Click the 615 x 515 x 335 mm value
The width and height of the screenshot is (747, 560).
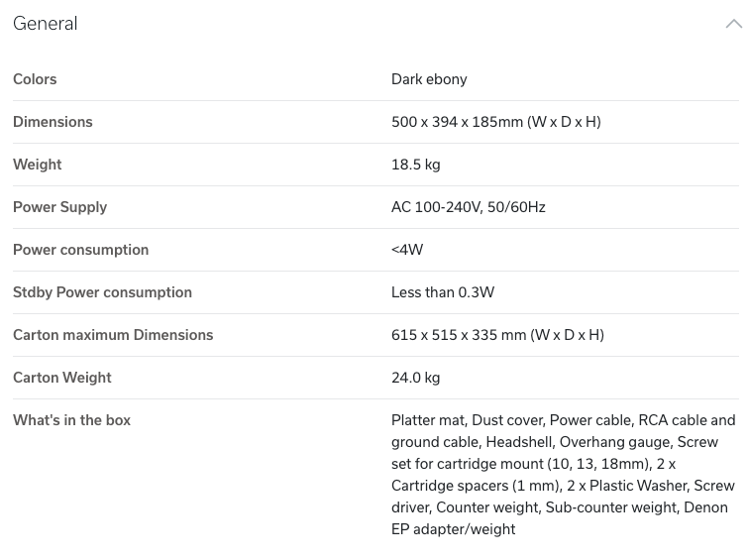[x=498, y=335]
